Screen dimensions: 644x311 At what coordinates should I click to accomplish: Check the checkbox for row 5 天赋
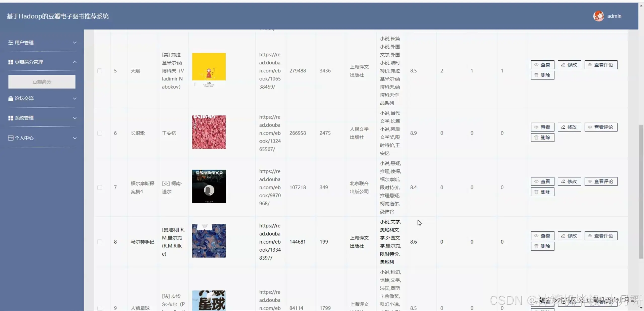[x=100, y=71]
